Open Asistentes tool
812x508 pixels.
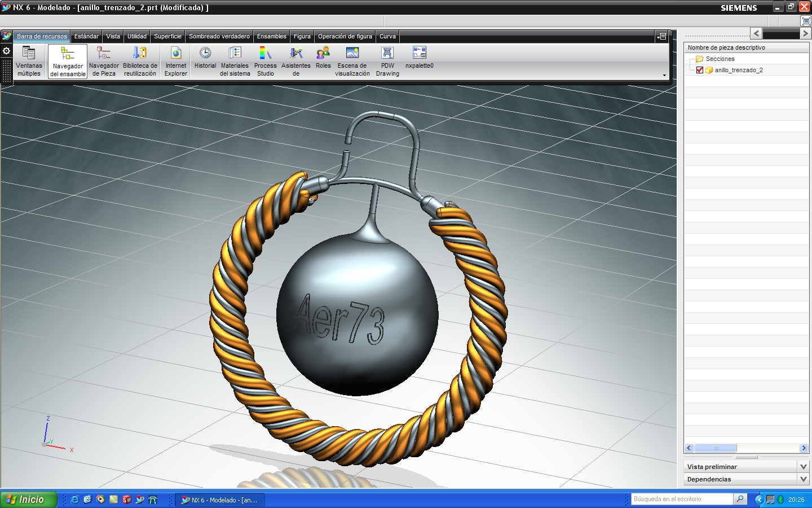(x=296, y=62)
